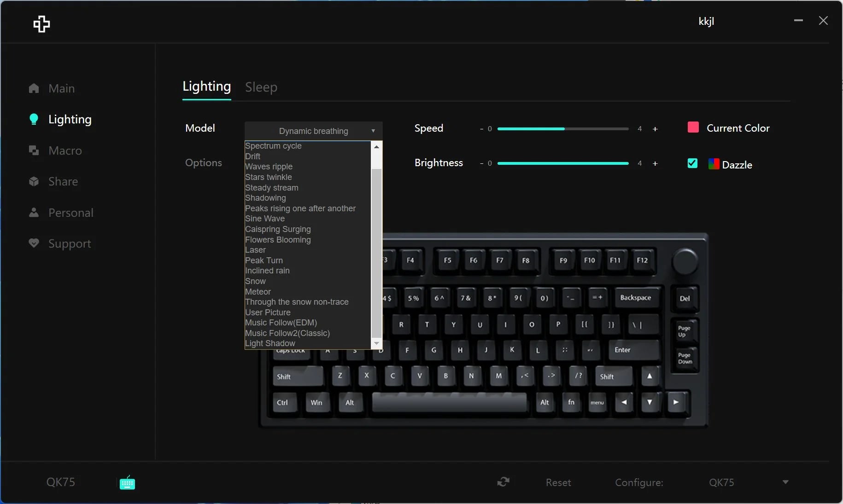Click the app logo icon at top left

coord(41,24)
